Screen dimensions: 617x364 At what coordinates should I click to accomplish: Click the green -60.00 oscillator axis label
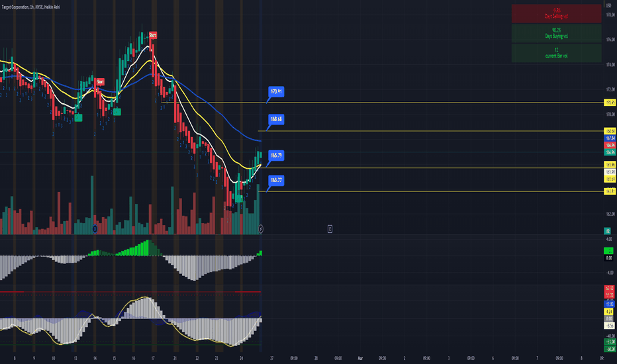click(610, 349)
